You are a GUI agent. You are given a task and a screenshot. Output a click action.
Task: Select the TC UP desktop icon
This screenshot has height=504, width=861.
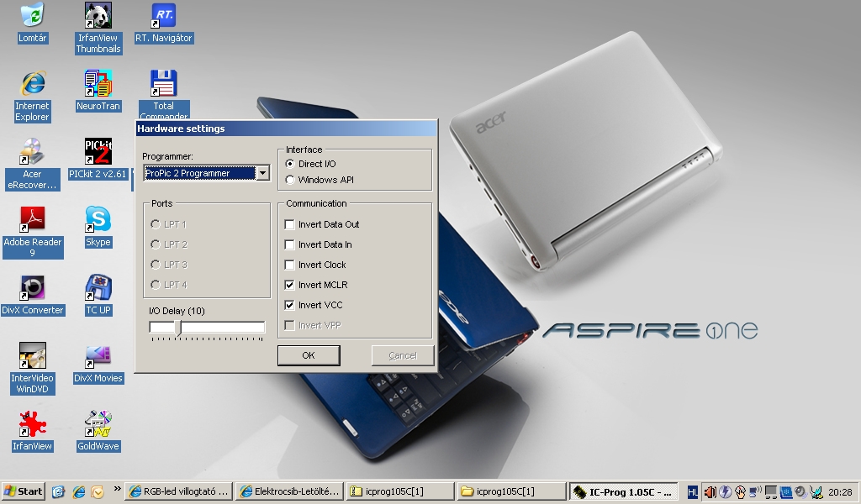tap(98, 295)
